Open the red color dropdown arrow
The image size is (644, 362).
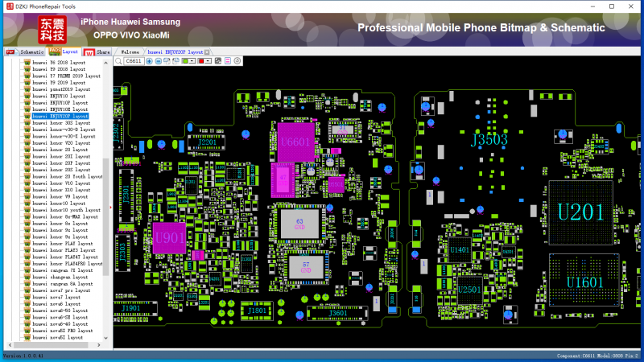tap(208, 61)
